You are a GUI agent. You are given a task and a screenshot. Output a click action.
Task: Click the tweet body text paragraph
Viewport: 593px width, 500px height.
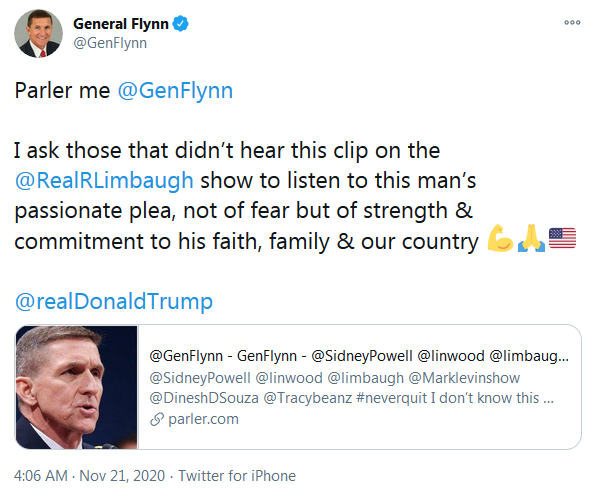[295, 196]
